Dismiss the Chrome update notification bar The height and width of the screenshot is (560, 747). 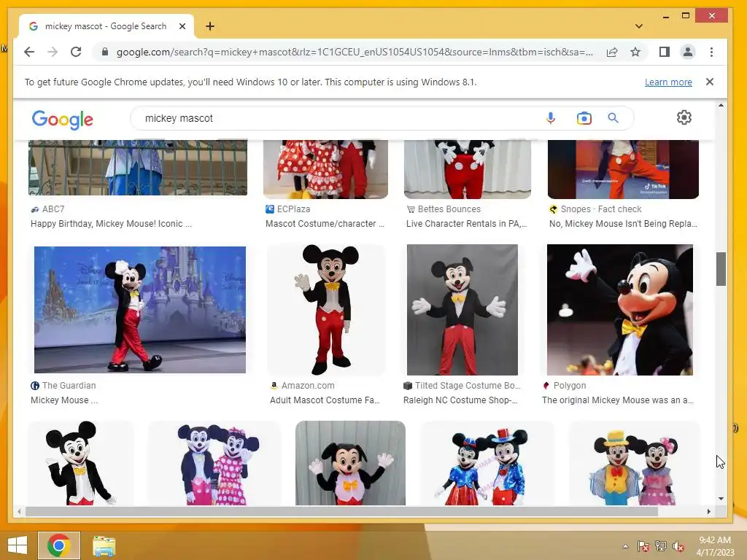[709, 82]
